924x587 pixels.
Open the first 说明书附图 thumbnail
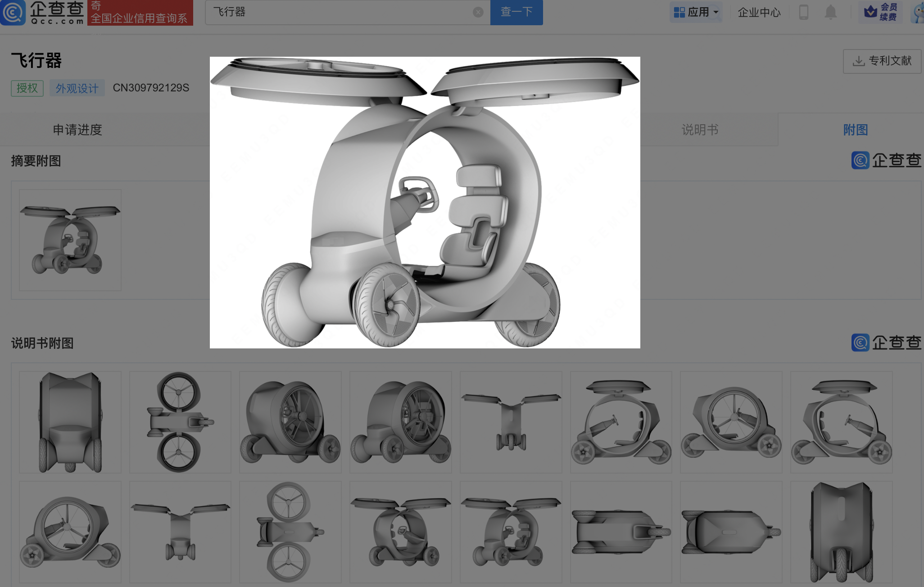70,422
